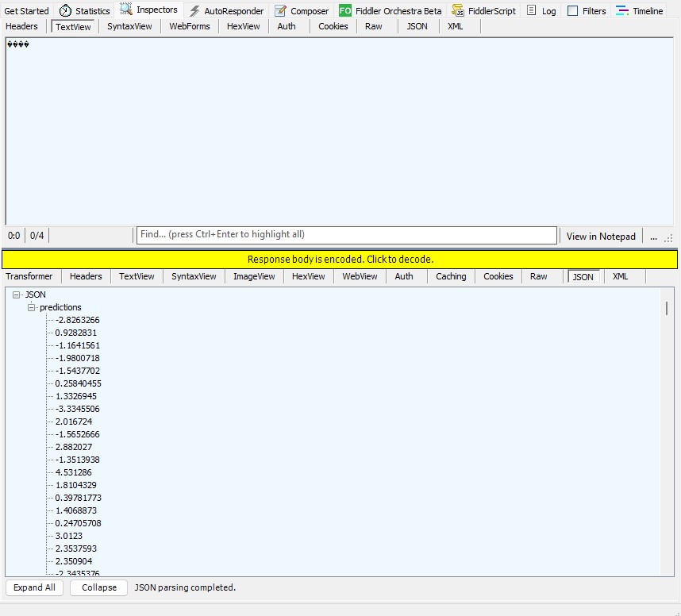Click the yellow decode response body bar

tap(340, 260)
